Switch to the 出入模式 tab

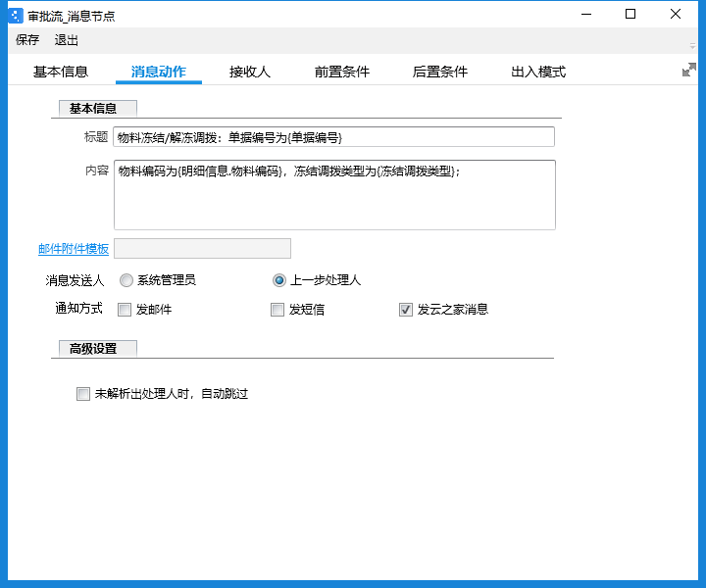538,72
